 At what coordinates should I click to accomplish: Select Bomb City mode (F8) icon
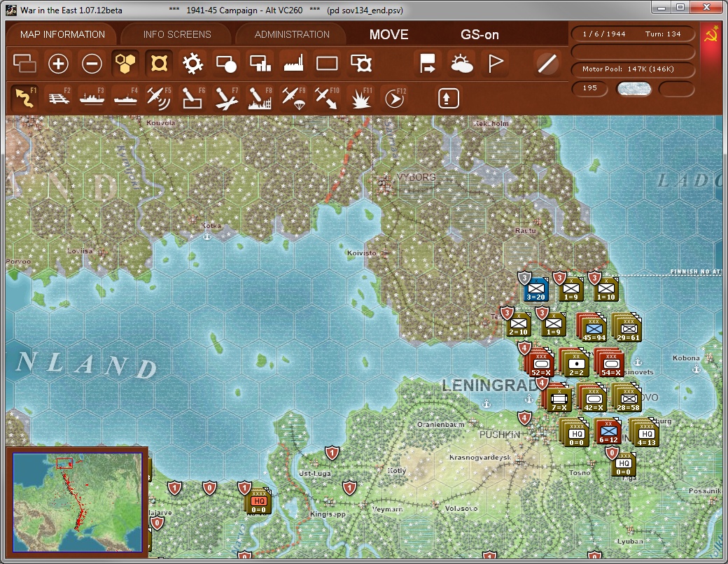260,98
